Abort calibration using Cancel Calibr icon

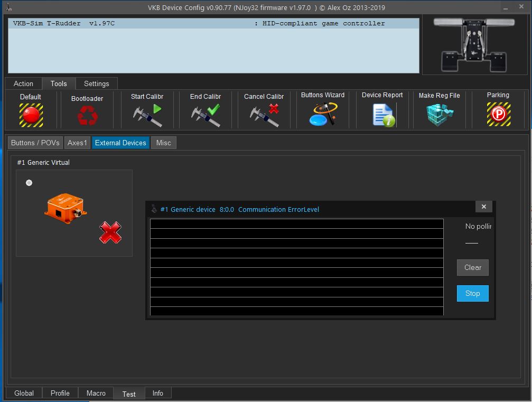coord(264,115)
